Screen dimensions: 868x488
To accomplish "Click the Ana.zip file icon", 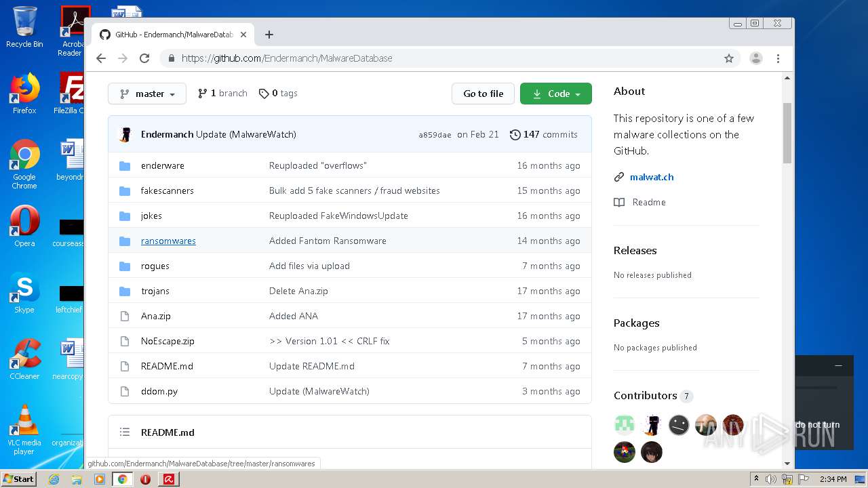I will 125,316.
